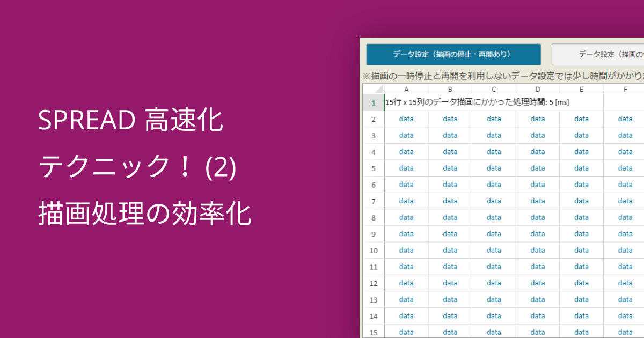
Task: Select the row 1 header
Action: pyautogui.click(x=374, y=102)
